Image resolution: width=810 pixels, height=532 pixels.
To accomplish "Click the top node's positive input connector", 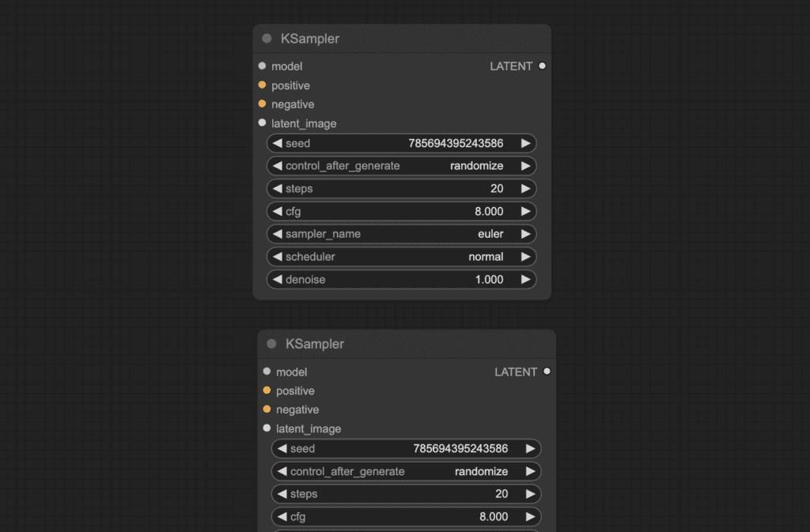I will point(263,85).
